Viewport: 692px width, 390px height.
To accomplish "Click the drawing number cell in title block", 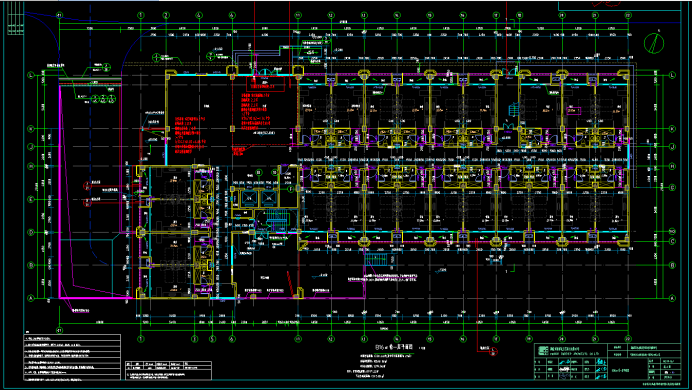I will pos(628,370).
